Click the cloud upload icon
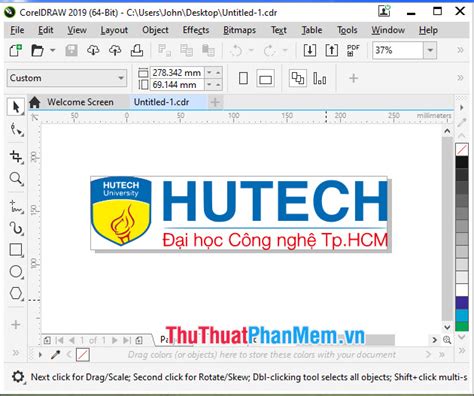This screenshot has width=474, height=396. [115, 51]
